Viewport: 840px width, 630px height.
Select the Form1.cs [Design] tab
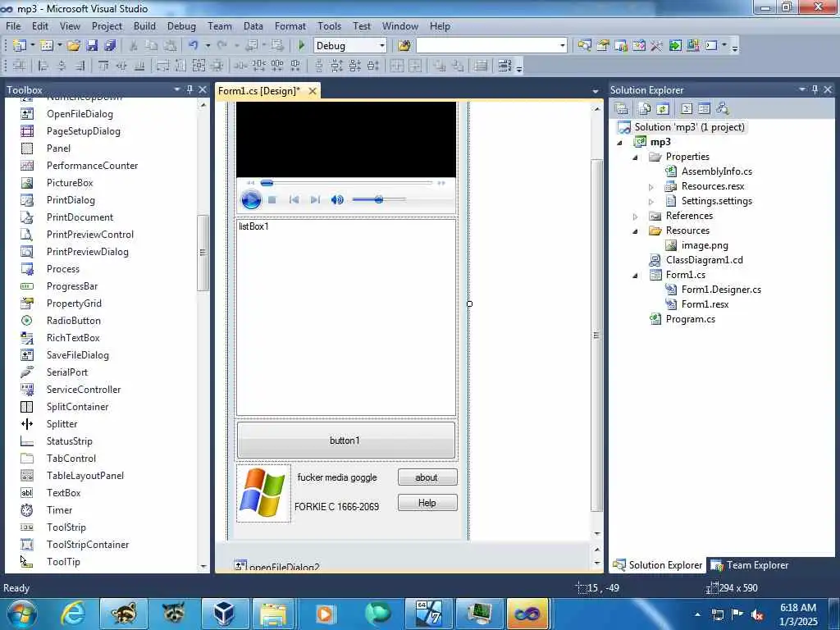click(259, 91)
